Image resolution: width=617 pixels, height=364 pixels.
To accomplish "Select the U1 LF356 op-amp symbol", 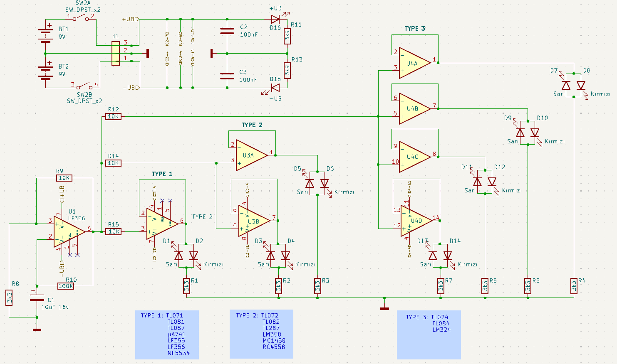I will tap(69, 231).
